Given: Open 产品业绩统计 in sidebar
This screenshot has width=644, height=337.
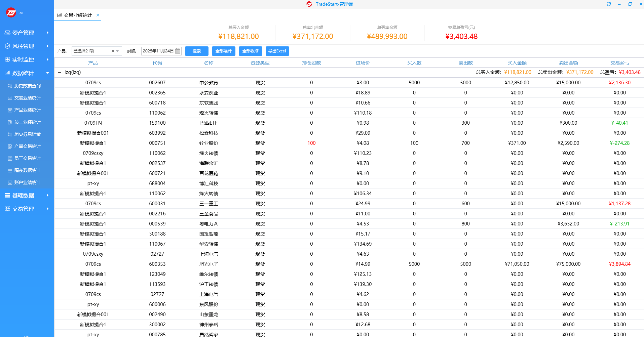Looking at the screenshot, I should tap(27, 110).
